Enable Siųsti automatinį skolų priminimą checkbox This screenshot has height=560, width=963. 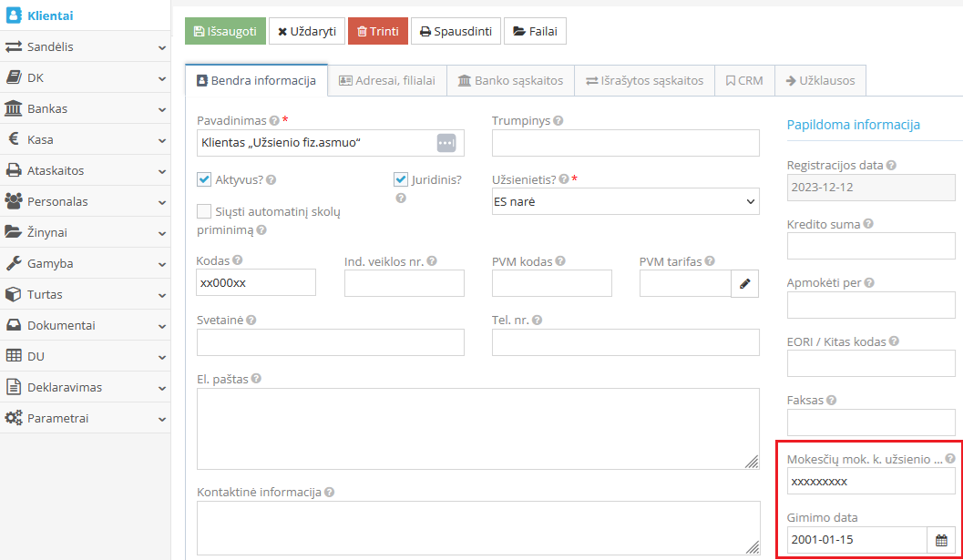pyautogui.click(x=204, y=211)
